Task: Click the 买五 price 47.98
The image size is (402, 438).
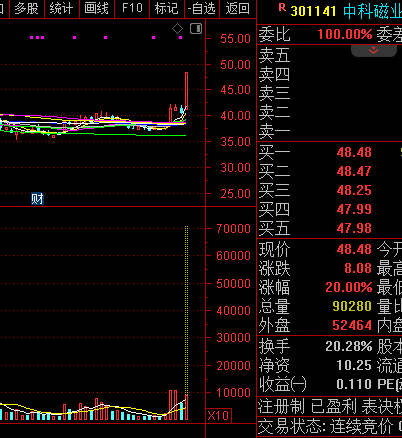Action: coord(354,228)
